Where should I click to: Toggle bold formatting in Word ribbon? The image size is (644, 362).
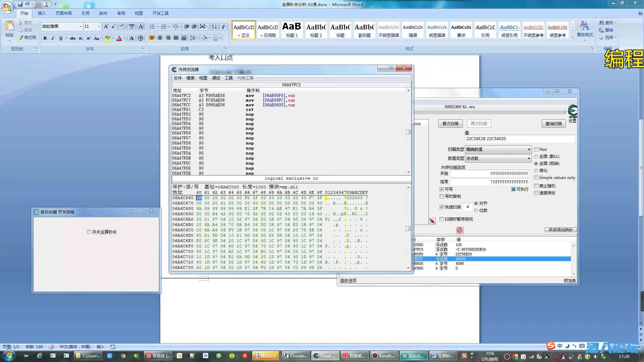[x=45, y=38]
